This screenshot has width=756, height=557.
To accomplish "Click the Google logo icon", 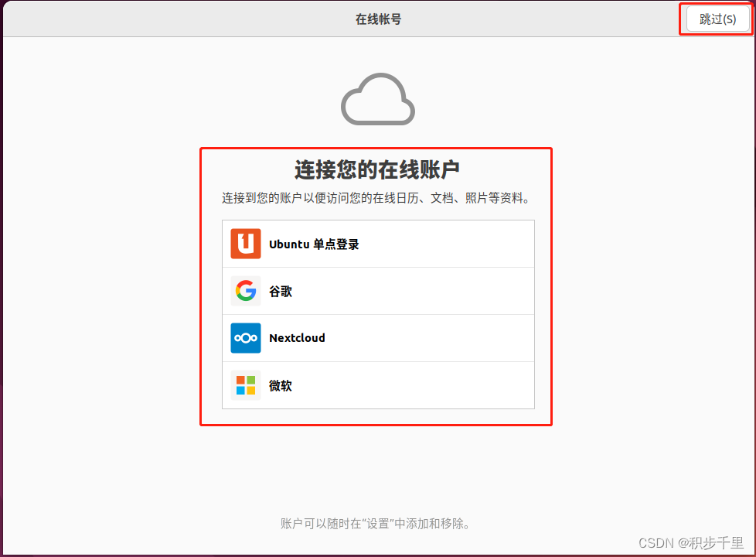I will (245, 291).
